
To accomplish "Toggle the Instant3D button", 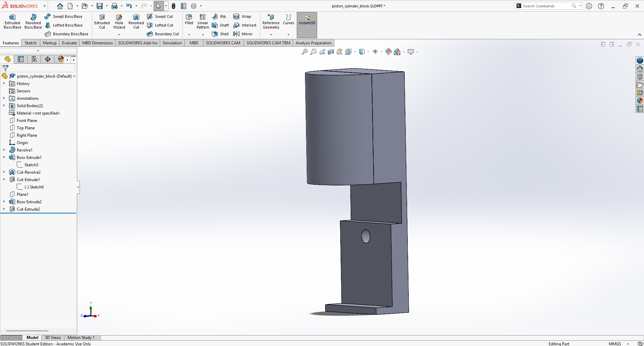I will (x=307, y=25).
